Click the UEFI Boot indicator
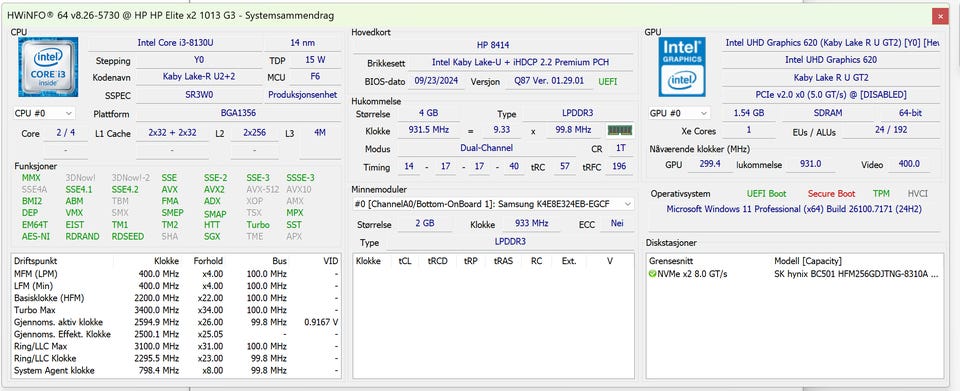Viewport: 960px width, 391px height. click(x=766, y=194)
